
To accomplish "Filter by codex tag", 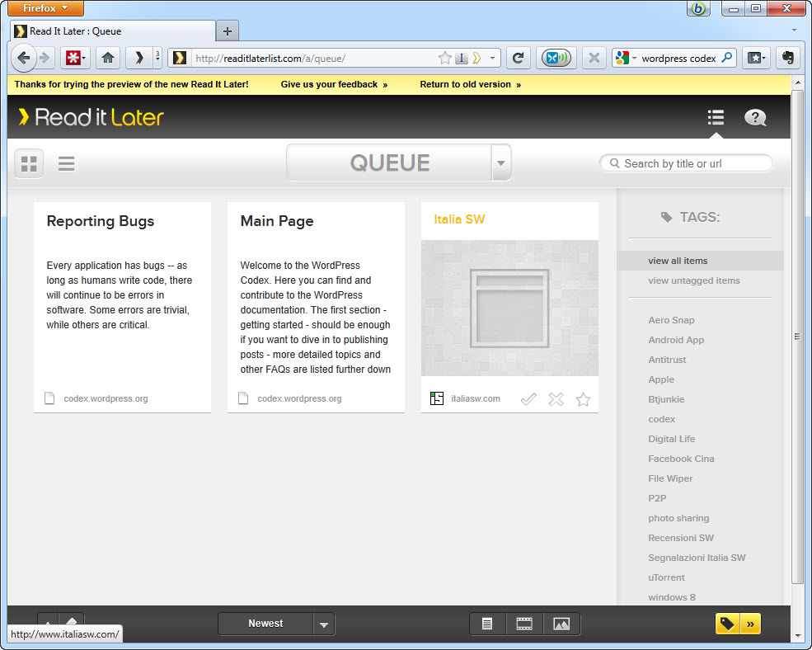I will pyautogui.click(x=661, y=419).
